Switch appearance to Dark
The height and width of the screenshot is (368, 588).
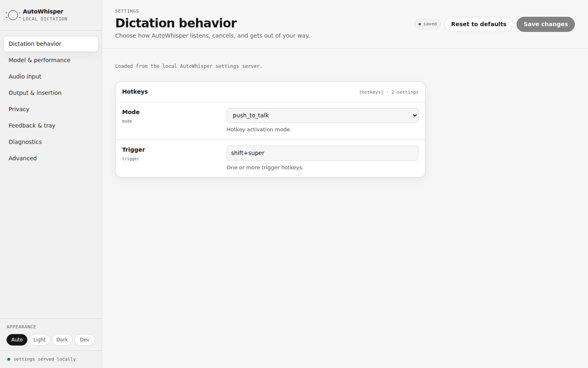coord(62,340)
